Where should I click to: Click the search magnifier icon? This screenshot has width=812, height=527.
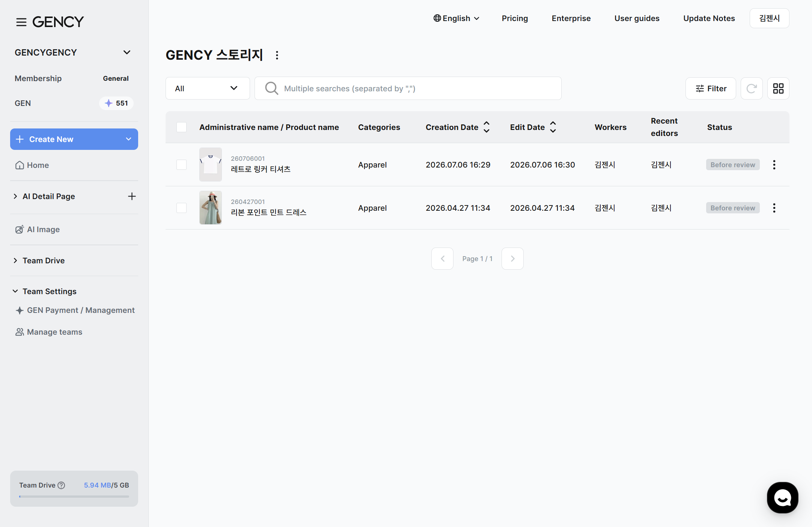[x=271, y=89]
